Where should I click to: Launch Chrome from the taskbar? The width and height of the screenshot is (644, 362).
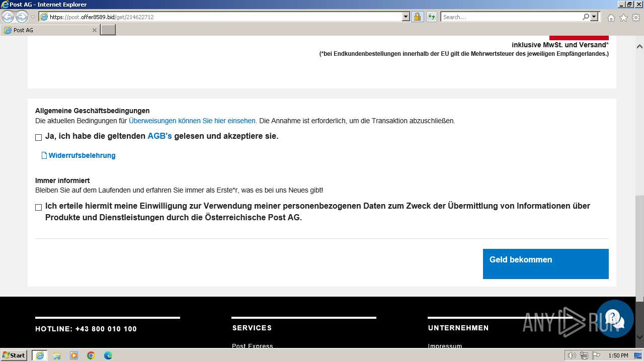pyautogui.click(x=91, y=355)
